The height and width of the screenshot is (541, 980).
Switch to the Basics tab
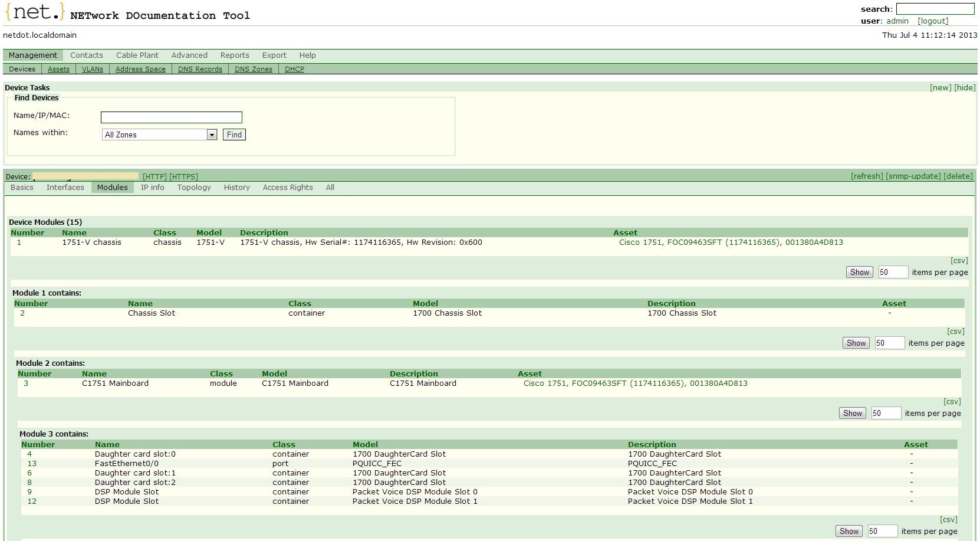click(x=22, y=187)
